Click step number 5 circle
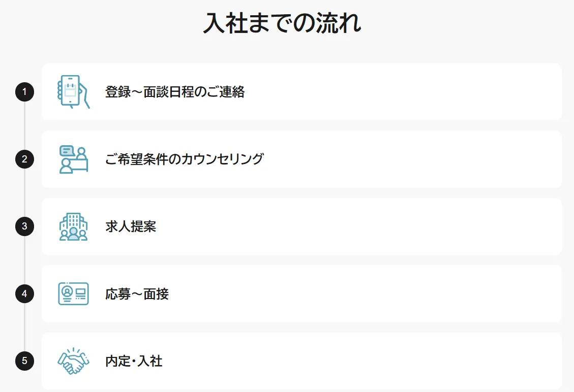Viewport: 574px width, 392px height. (24, 361)
